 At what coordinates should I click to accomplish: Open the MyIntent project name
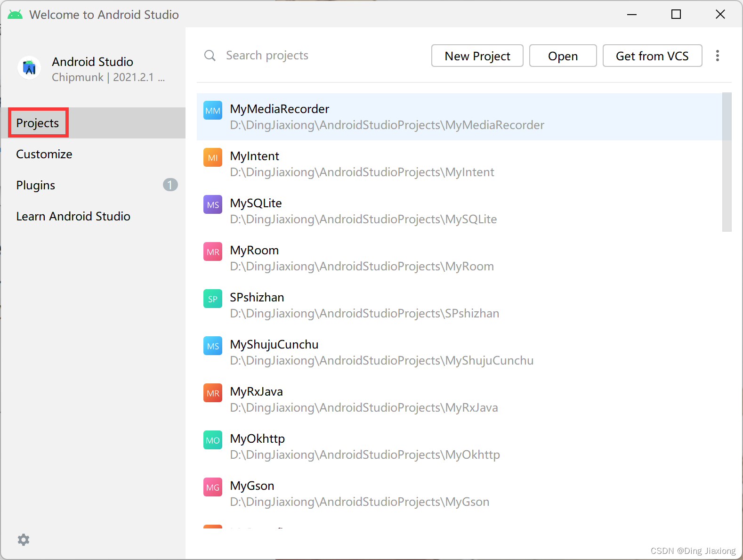255,156
